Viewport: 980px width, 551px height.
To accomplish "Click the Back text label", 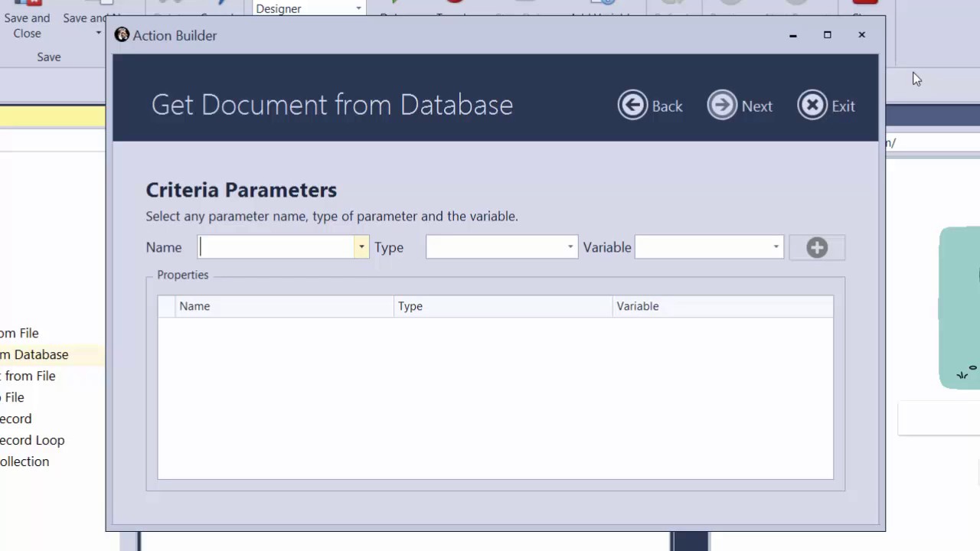I will (x=667, y=106).
